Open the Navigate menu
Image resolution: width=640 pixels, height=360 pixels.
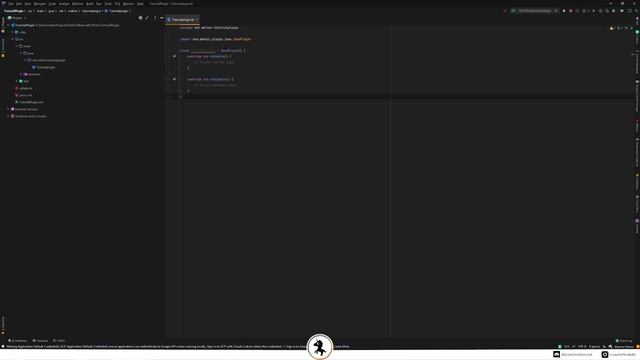40,4
